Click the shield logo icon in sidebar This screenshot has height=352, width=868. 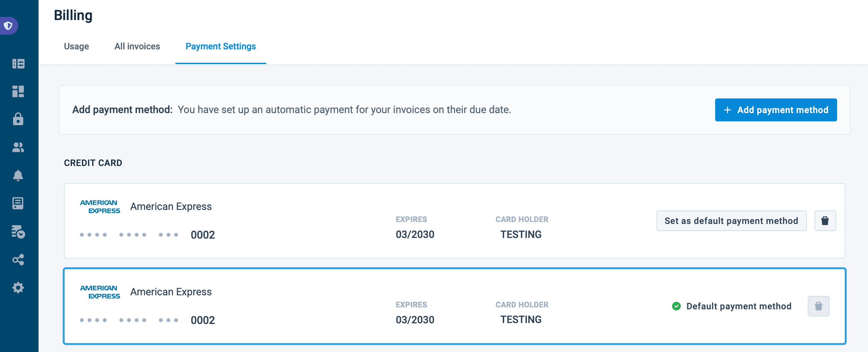pyautogui.click(x=8, y=25)
